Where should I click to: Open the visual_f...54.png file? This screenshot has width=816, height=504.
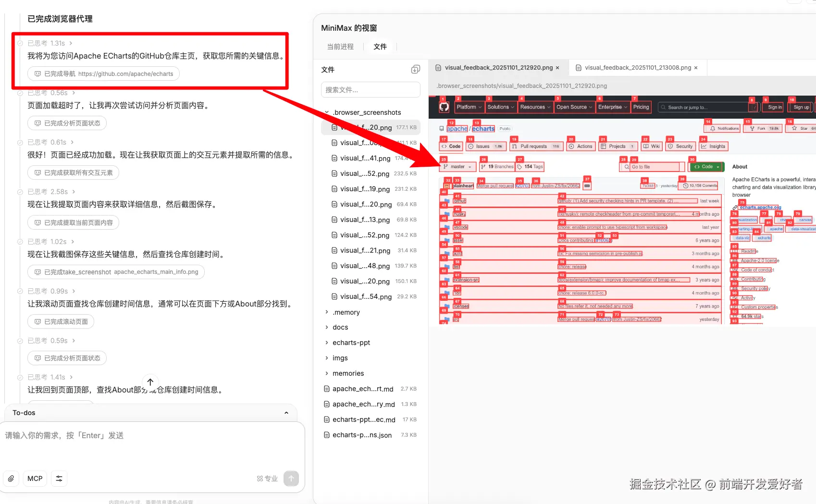[x=371, y=296]
